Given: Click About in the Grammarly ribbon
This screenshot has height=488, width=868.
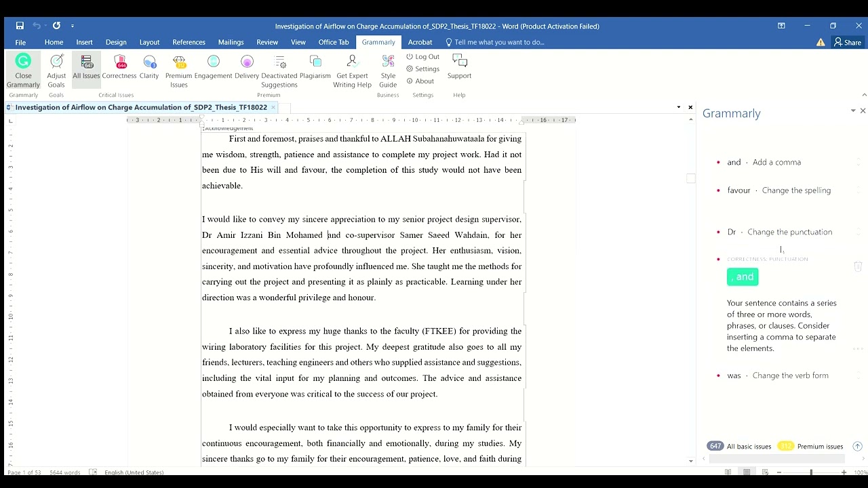Looking at the screenshot, I should pyautogui.click(x=420, y=81).
